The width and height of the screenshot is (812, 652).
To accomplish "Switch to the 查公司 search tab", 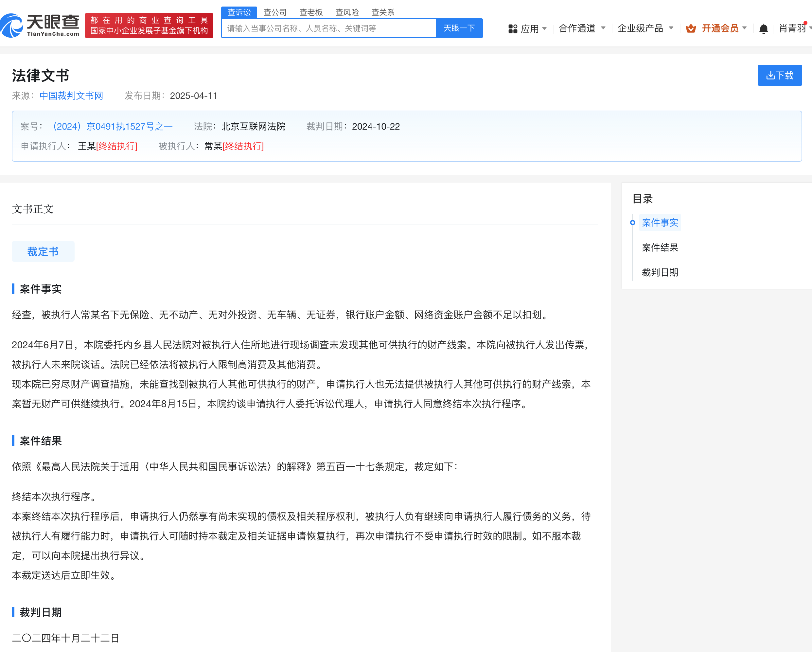I will pos(275,12).
